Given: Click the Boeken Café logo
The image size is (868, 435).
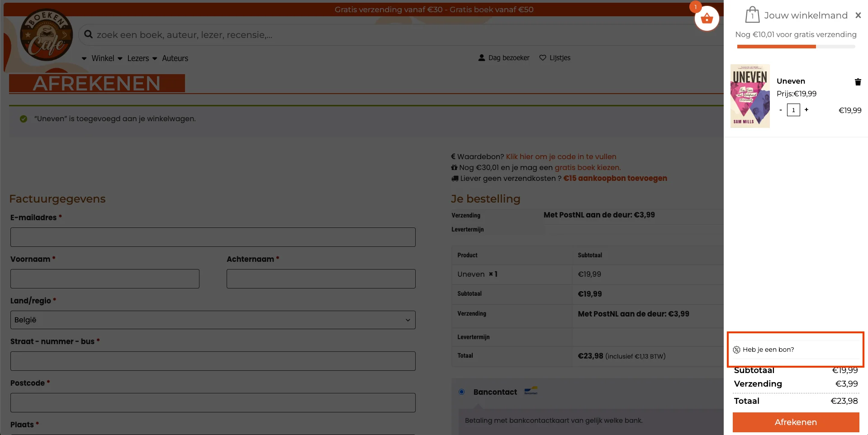Looking at the screenshot, I should pos(46,36).
